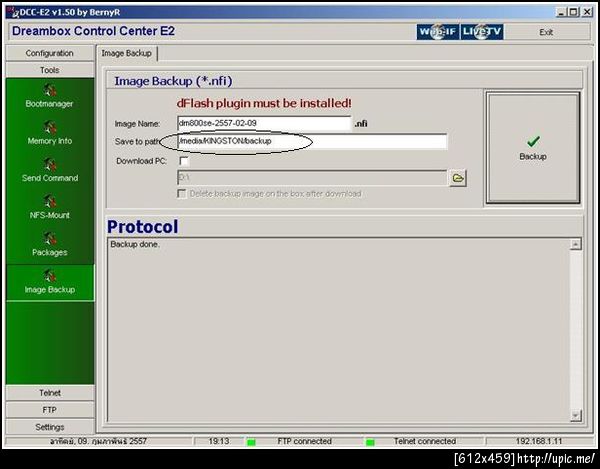600x469 pixels.
Task: Click the 192.168.1.11 status entry
Action: [x=539, y=441]
